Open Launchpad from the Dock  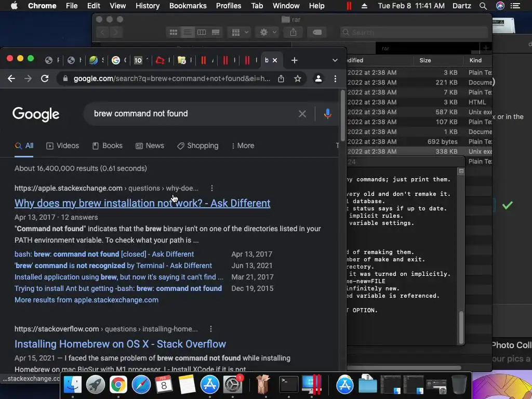pyautogui.click(x=96, y=385)
